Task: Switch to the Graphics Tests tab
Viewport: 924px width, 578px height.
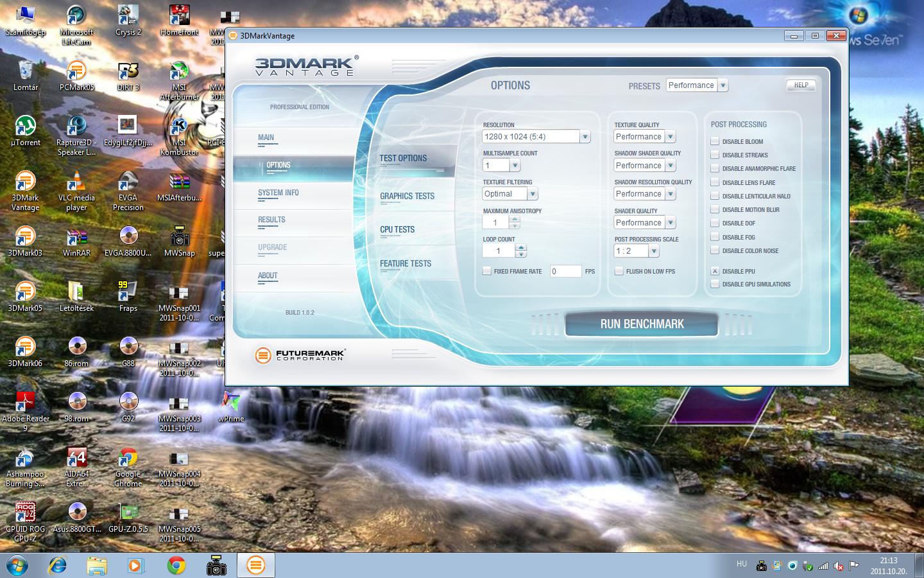Action: [407, 196]
